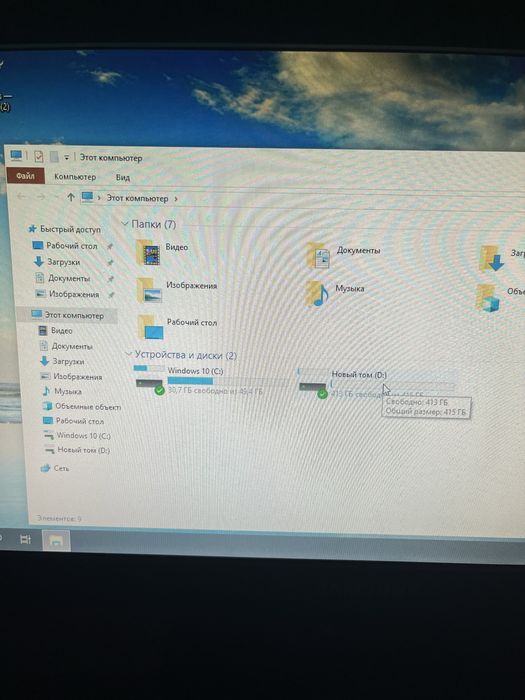Open Windows 10 (C:) in navigation tree
The image size is (525, 700).
click(83, 436)
